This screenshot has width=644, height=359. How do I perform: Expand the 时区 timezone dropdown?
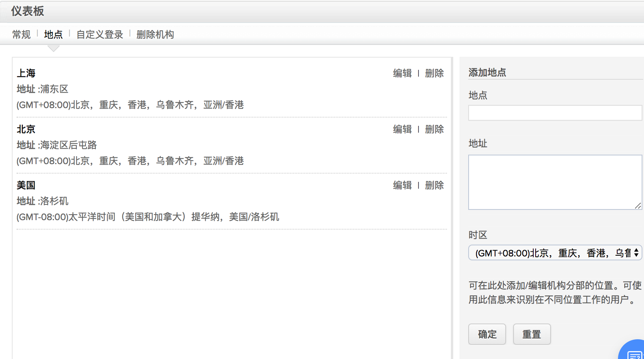tap(555, 253)
